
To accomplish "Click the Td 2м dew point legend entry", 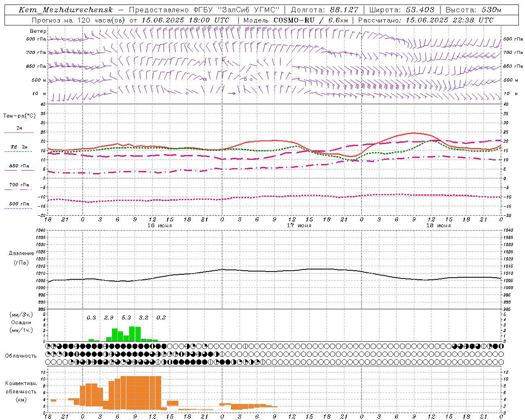I will (x=19, y=147).
